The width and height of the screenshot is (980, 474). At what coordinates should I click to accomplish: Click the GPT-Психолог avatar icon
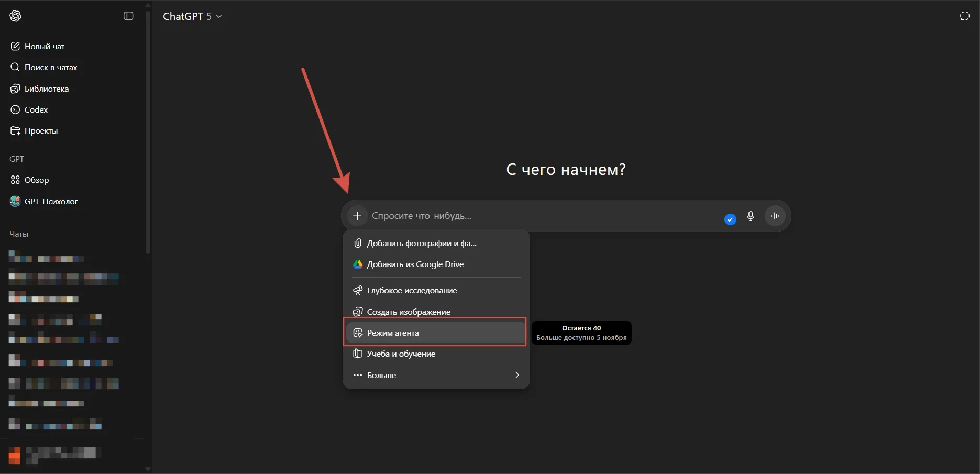[15, 201]
